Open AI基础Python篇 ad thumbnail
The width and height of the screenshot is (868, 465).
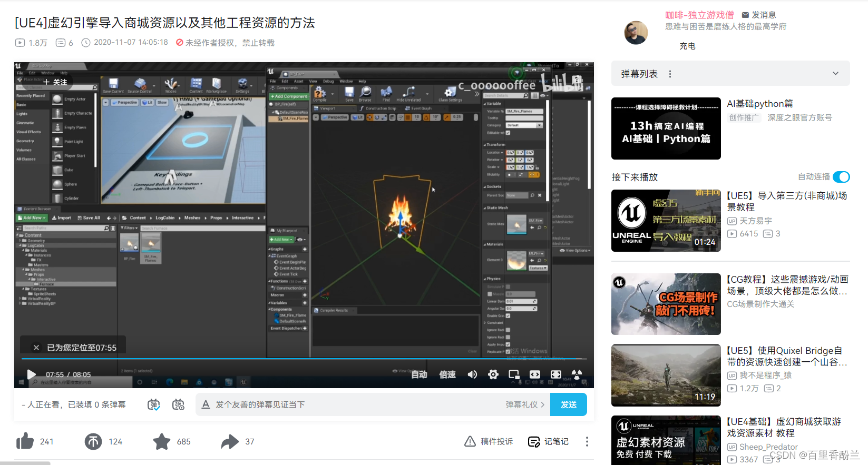(x=666, y=128)
